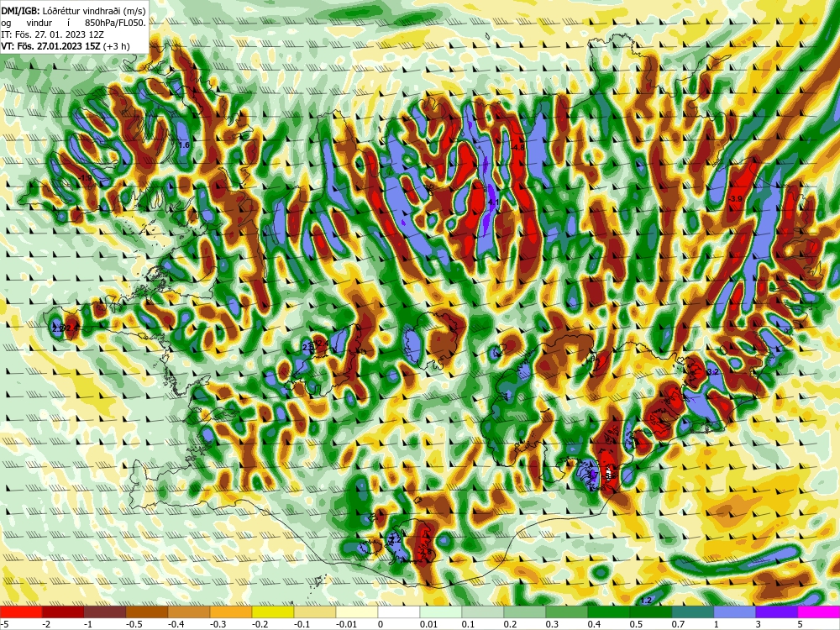Click the tan -0.1 legend swatch
The height and width of the screenshot is (630, 840).
(x=315, y=612)
